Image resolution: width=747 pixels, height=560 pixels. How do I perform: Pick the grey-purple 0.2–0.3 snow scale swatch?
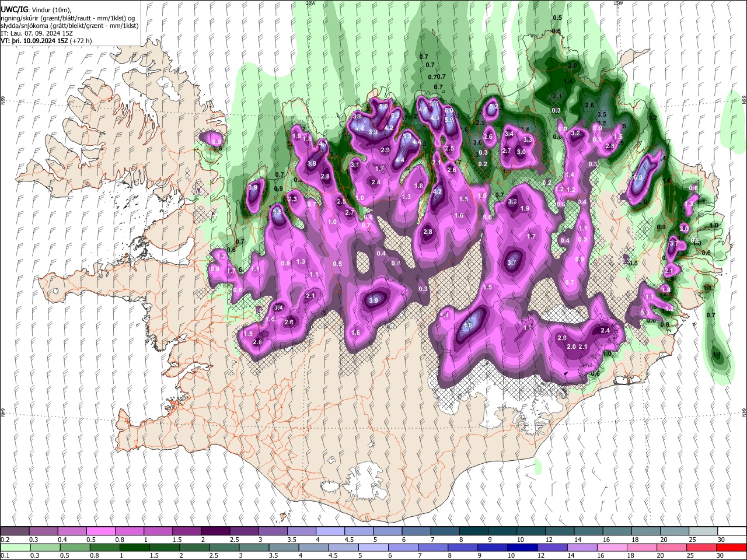coord(15,531)
